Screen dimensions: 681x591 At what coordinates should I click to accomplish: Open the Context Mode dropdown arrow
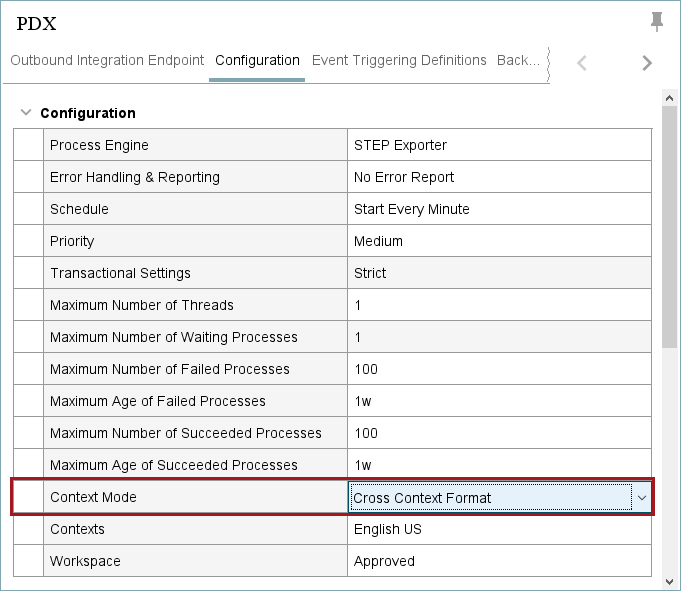pos(642,498)
